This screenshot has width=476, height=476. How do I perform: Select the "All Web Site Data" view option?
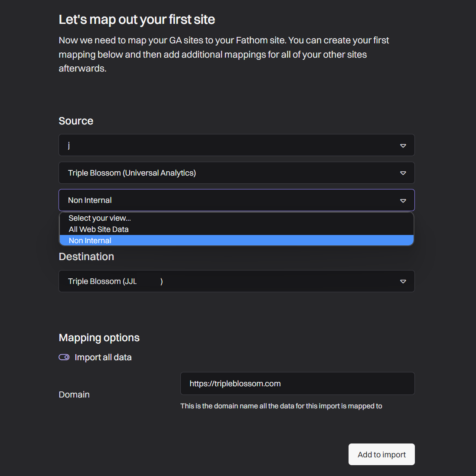tap(236, 229)
